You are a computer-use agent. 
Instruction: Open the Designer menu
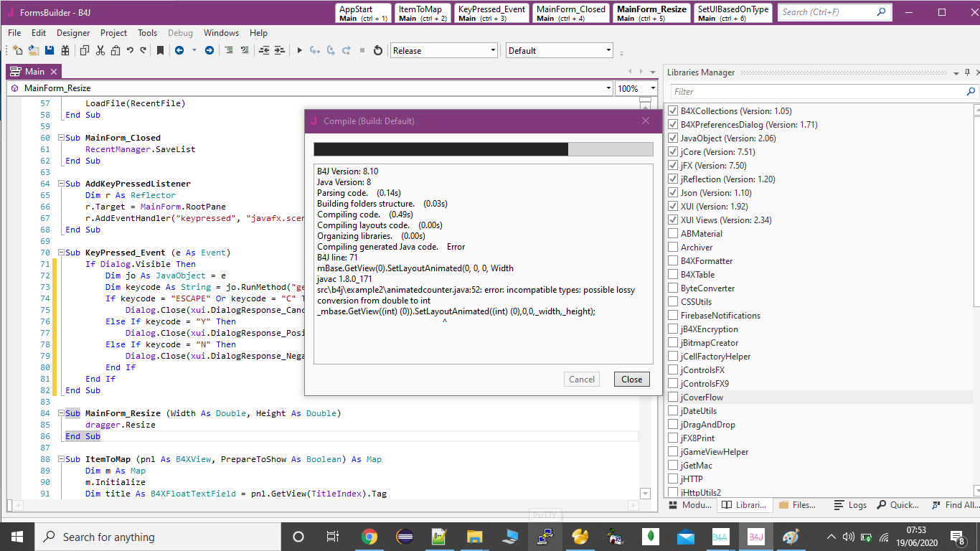tap(73, 33)
